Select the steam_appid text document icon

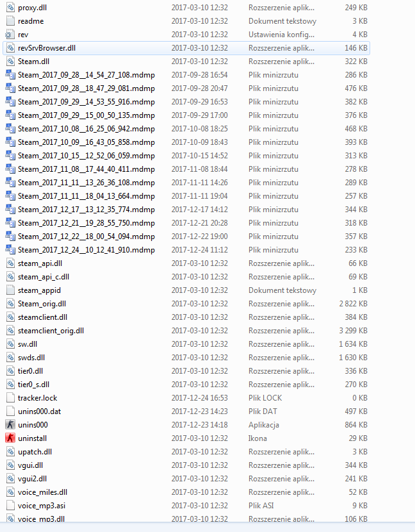click(x=10, y=290)
